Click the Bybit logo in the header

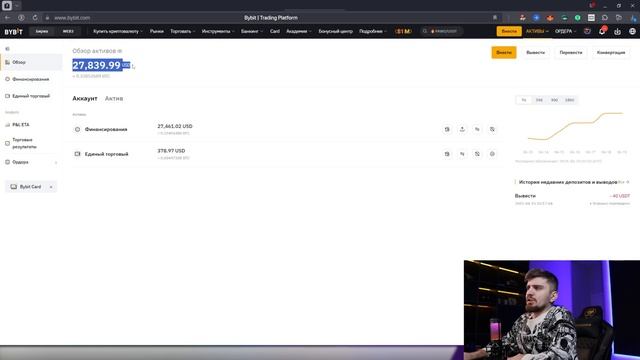(13, 31)
